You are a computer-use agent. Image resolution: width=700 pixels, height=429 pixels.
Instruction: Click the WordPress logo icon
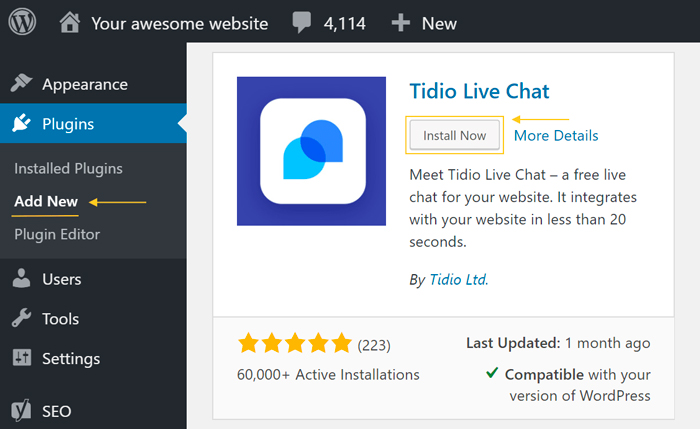pos(22,22)
